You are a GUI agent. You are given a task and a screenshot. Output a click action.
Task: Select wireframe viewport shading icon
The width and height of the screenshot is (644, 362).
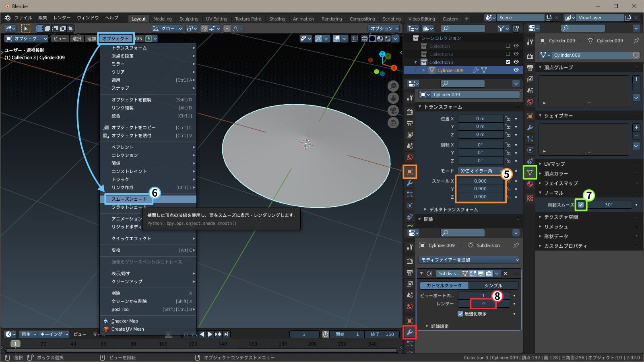point(365,39)
